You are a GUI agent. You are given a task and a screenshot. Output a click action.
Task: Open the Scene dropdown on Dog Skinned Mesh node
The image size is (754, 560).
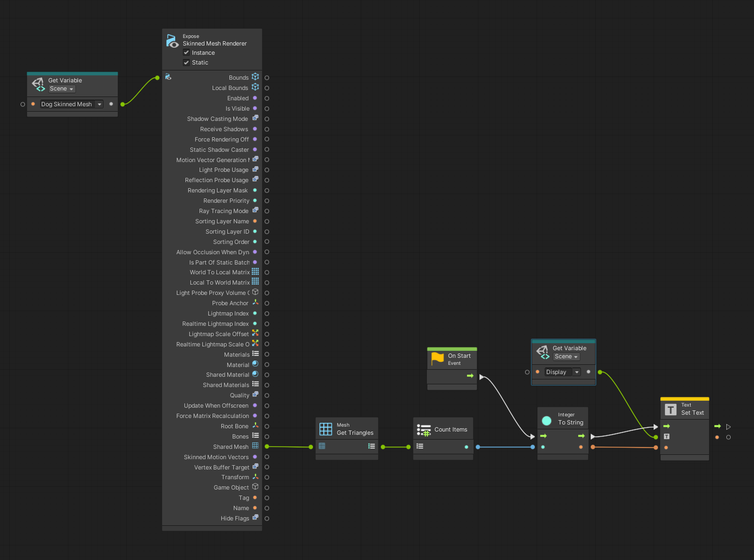tap(62, 89)
